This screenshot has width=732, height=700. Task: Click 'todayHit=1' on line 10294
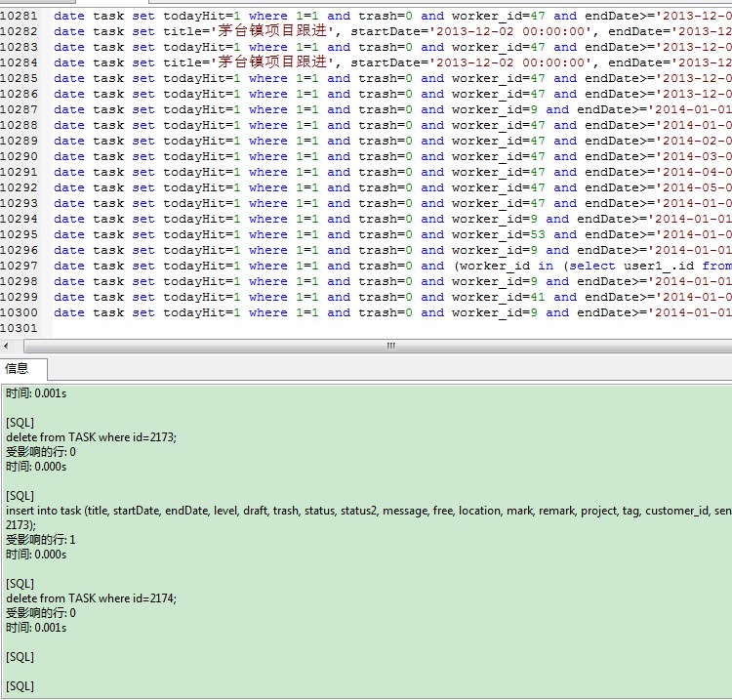click(x=202, y=219)
